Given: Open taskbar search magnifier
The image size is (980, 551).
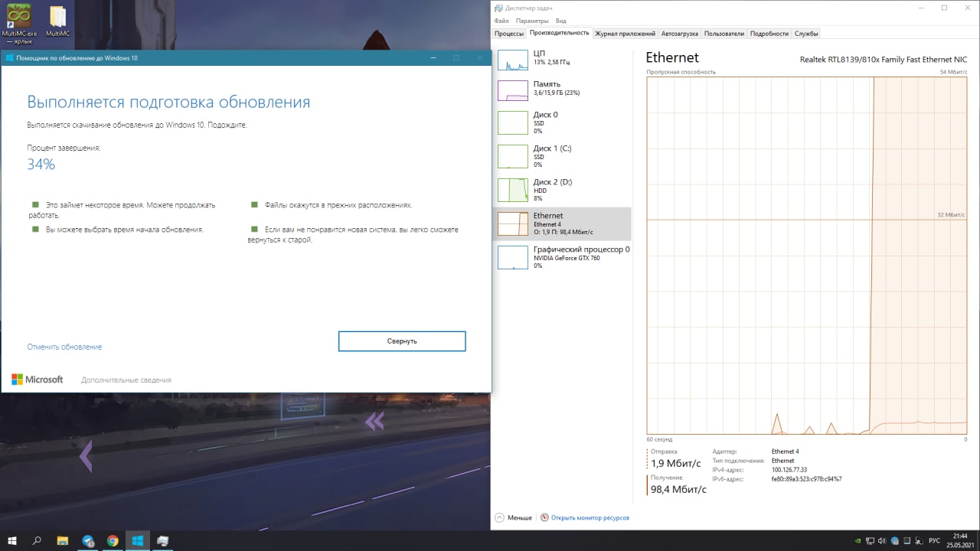Looking at the screenshot, I should 37,541.
